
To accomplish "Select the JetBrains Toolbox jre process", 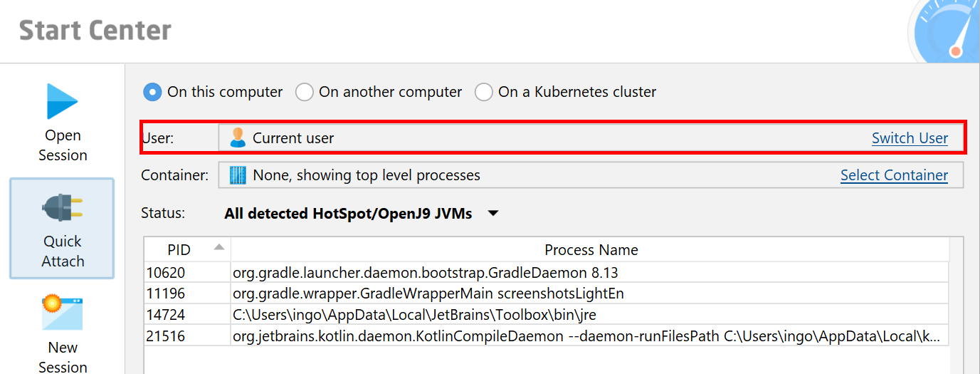I will pos(427,314).
